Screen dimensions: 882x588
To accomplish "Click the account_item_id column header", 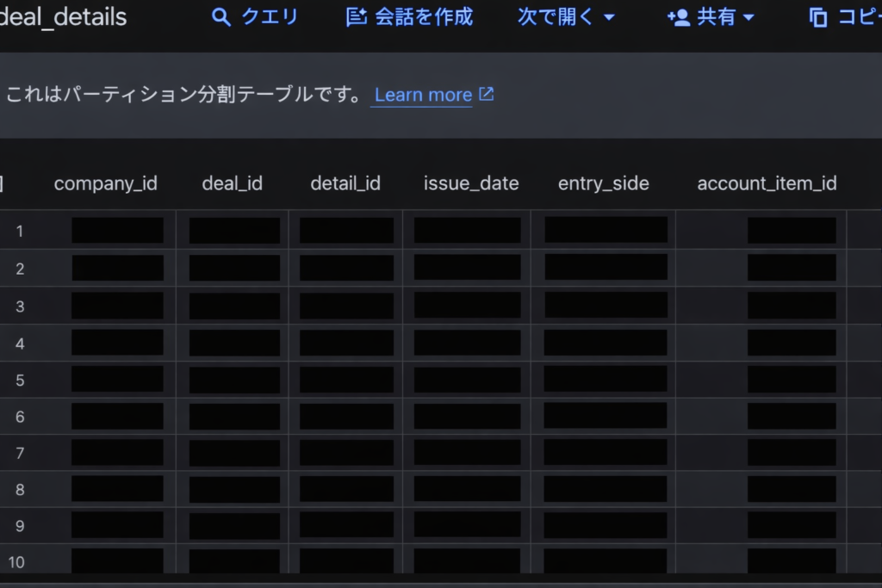I will point(767,183).
